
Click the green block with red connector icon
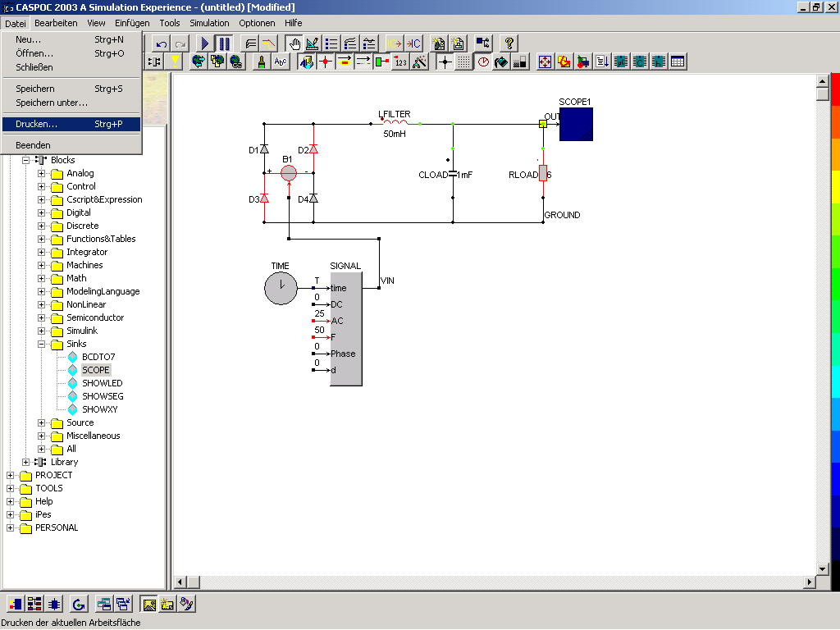point(382,62)
